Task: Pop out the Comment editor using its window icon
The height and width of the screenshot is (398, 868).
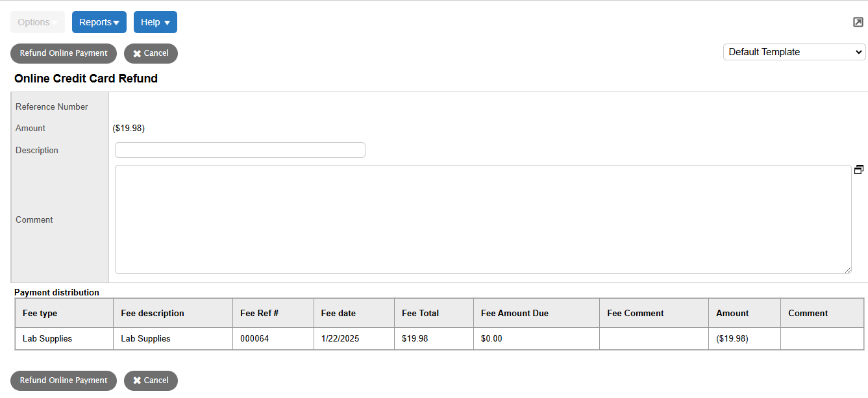Action: (x=858, y=169)
